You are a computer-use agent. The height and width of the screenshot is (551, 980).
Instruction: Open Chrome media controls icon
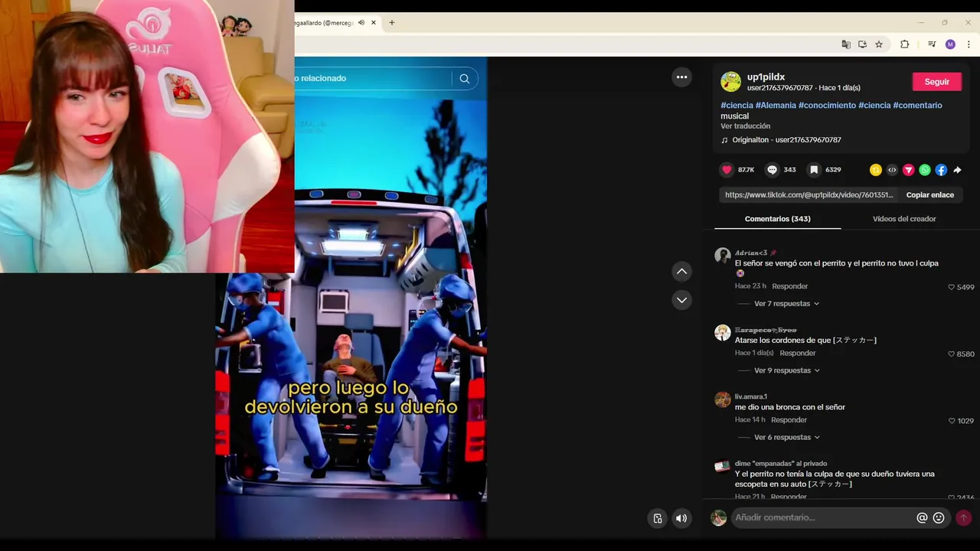coord(932,44)
